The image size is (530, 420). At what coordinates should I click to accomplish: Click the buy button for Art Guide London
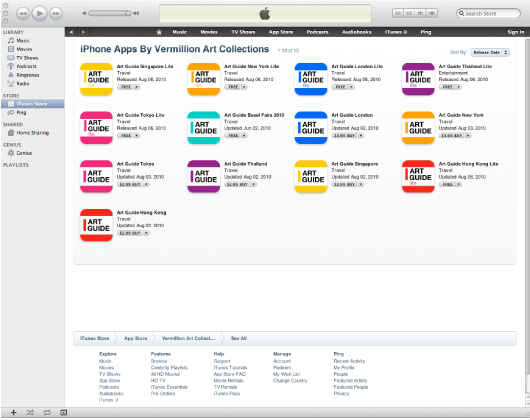344,135
